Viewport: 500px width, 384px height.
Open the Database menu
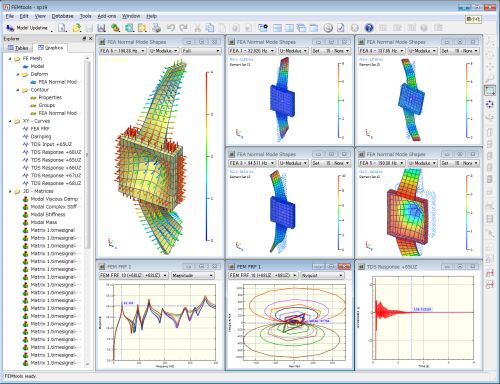(x=62, y=16)
